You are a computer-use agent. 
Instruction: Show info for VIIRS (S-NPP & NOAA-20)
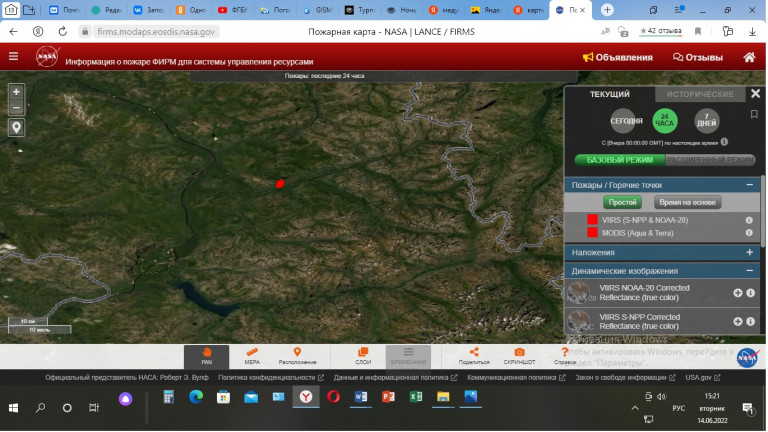749,220
